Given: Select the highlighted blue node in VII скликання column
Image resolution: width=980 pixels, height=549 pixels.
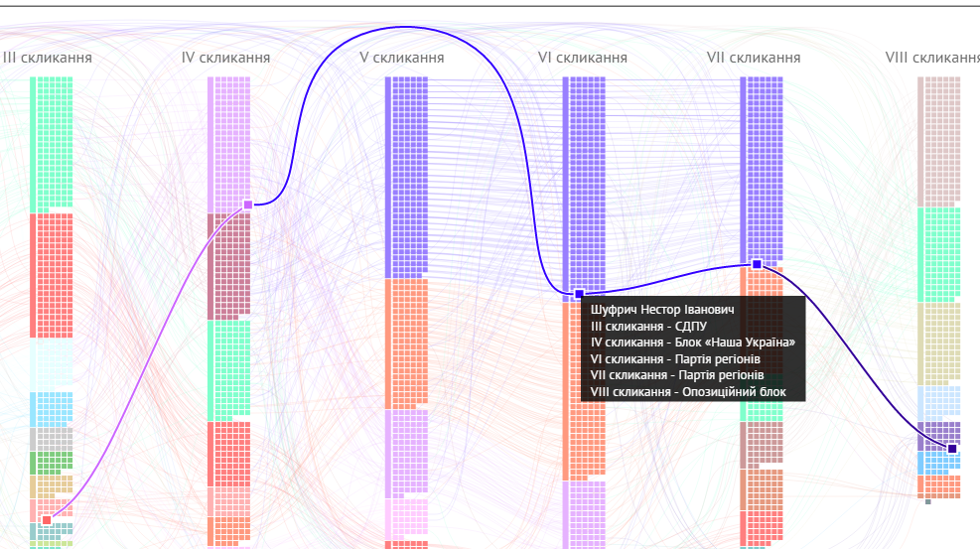Looking at the screenshot, I should 757,264.
